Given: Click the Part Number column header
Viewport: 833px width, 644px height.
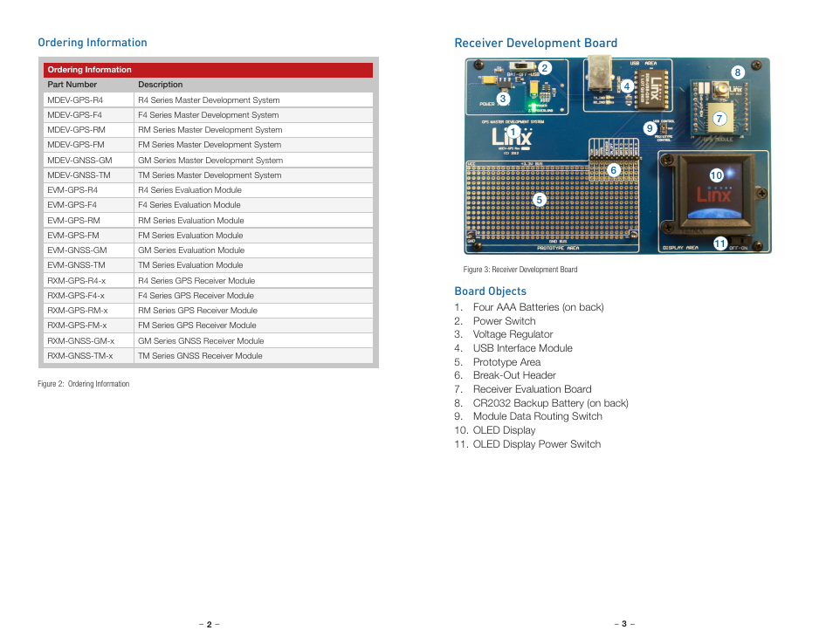Looking at the screenshot, I should point(72,85).
